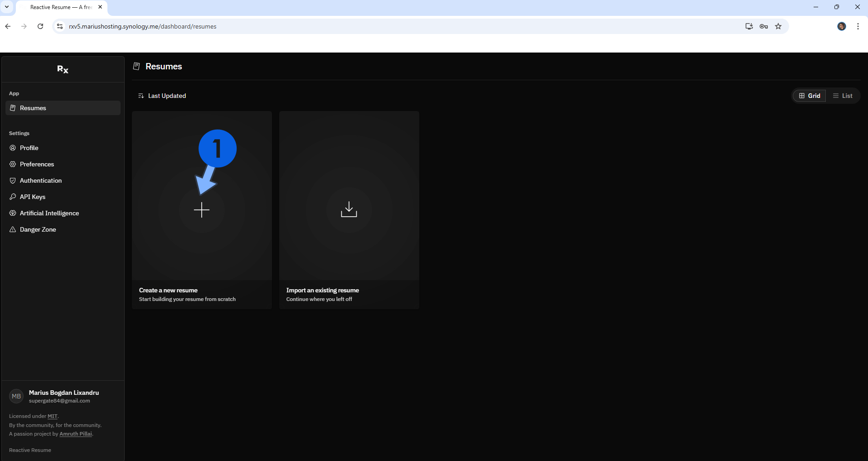The image size is (868, 461).
Task: Go to Artificial Intelligence settings
Action: (49, 213)
